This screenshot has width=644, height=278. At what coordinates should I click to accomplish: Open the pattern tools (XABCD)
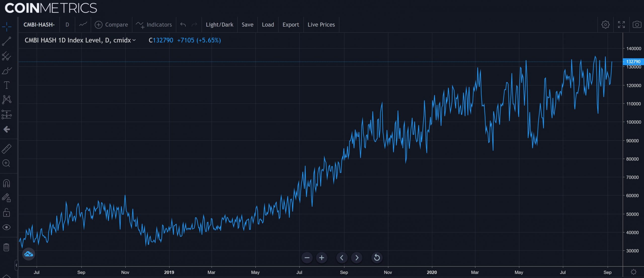[x=7, y=100]
